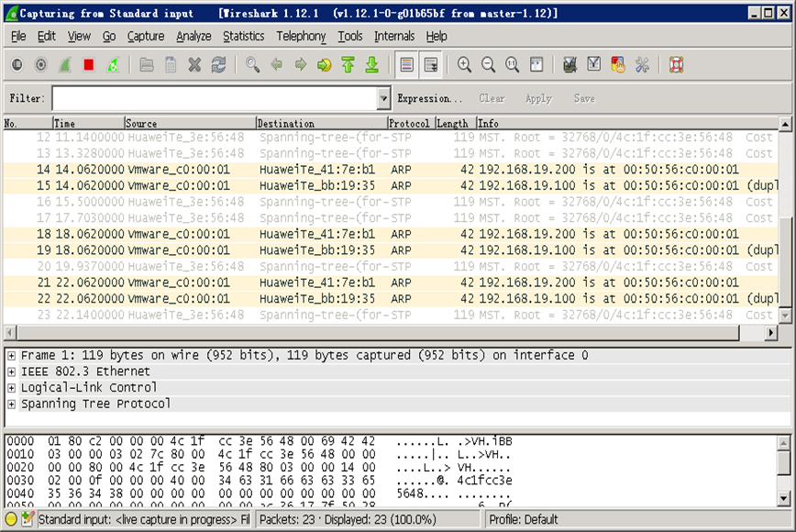
Task: Open the Statistics menu
Action: pos(244,36)
